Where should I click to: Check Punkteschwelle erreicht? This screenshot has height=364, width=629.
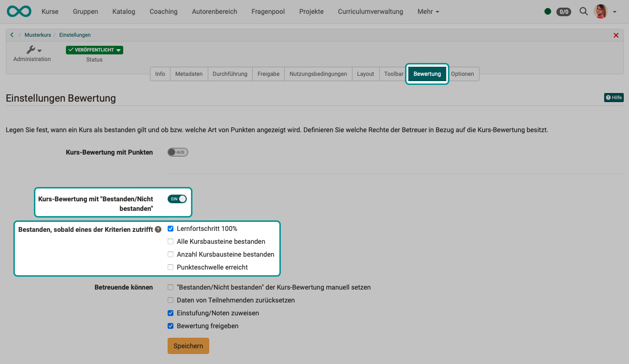[x=171, y=267]
